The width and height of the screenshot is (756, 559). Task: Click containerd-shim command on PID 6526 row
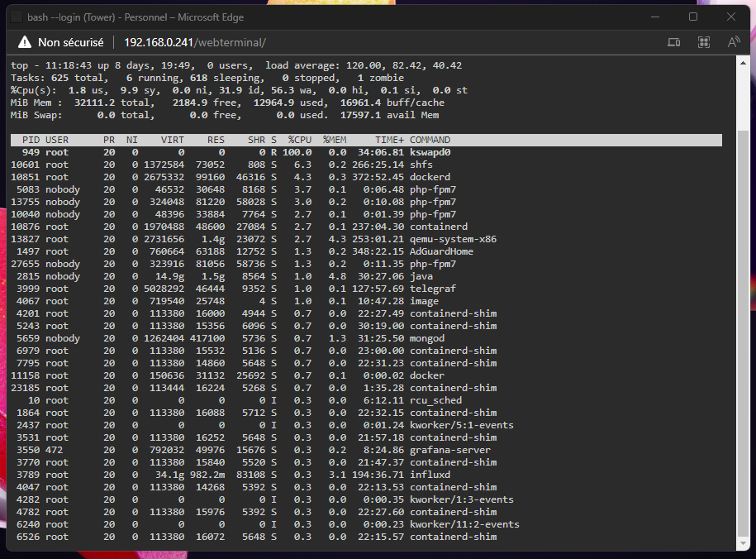click(454, 537)
